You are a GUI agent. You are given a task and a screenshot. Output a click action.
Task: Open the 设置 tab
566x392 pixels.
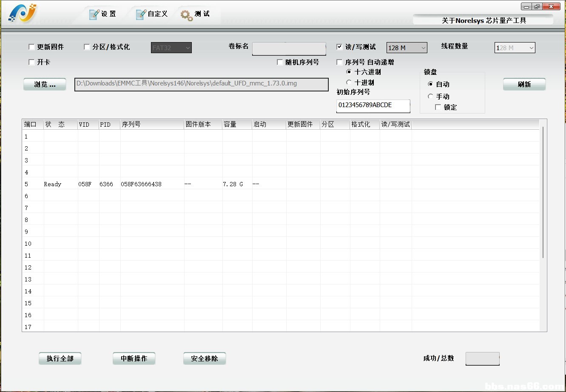pos(102,14)
